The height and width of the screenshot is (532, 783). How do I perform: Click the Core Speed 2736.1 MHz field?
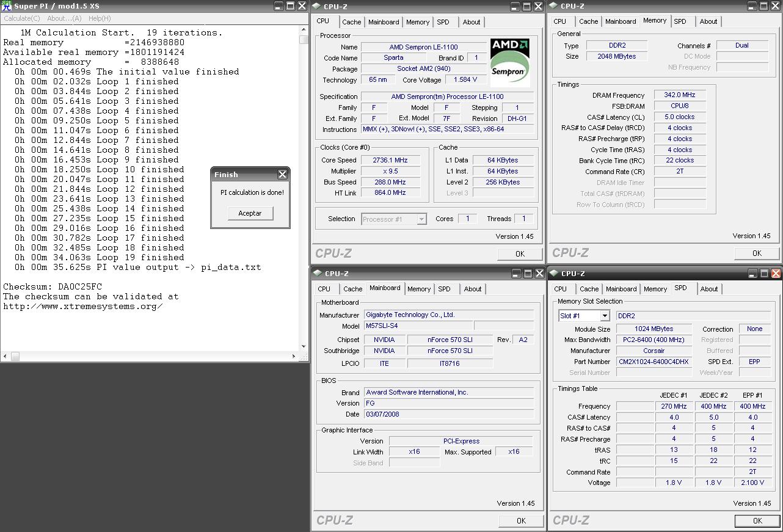click(390, 160)
